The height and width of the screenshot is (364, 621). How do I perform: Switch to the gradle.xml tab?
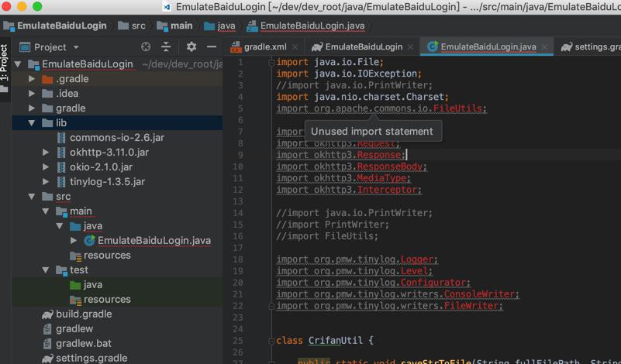265,47
